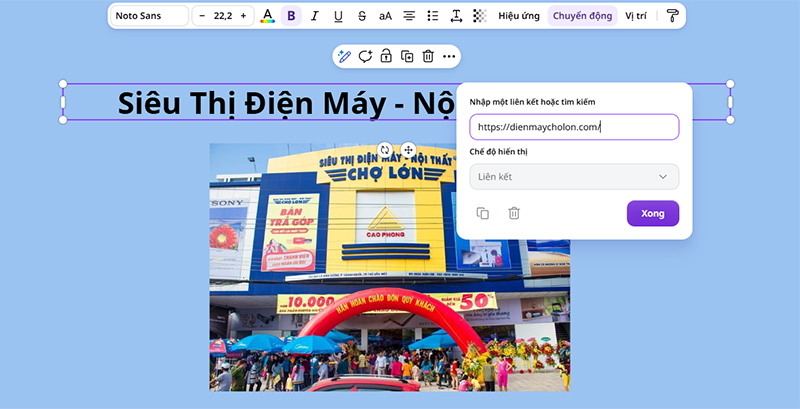The height and width of the screenshot is (409, 800).
Task: Open the Hiệu ứng effects panel
Action: tap(519, 16)
